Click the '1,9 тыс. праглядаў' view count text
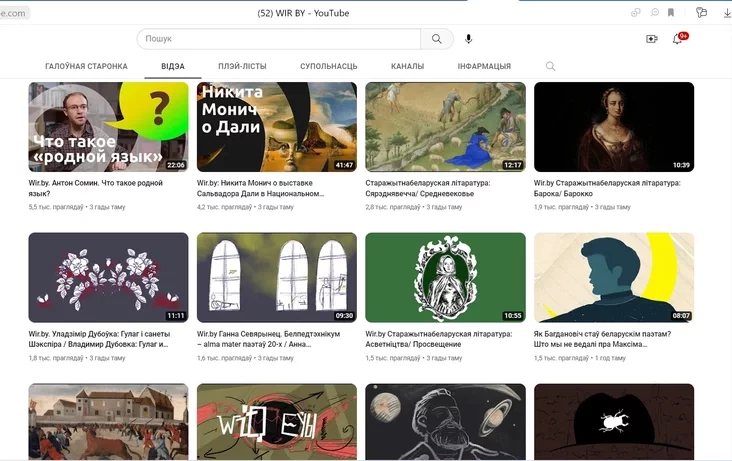 [561, 207]
